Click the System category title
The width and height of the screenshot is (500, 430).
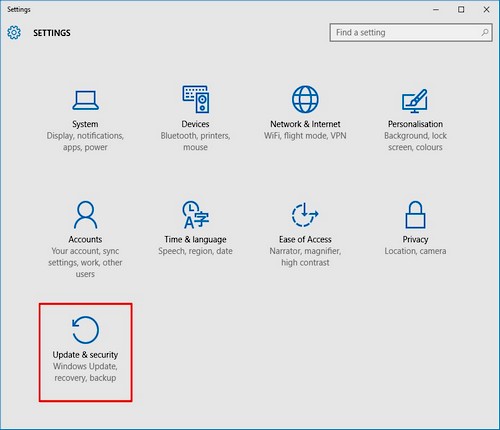[85, 124]
